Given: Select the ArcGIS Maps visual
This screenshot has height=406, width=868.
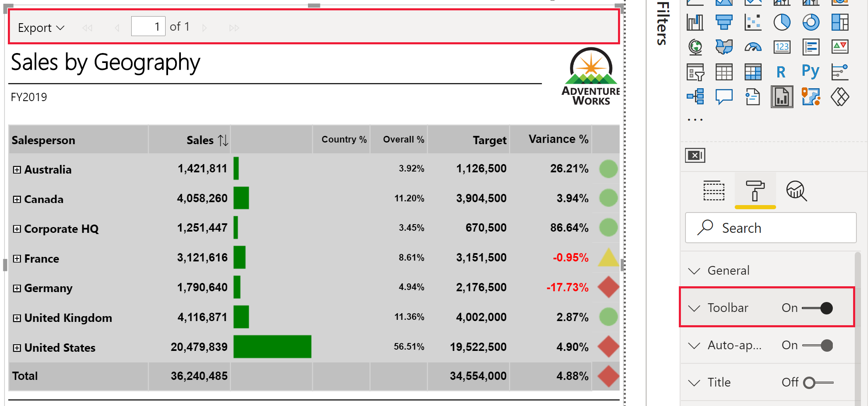Looking at the screenshot, I should pos(811,97).
